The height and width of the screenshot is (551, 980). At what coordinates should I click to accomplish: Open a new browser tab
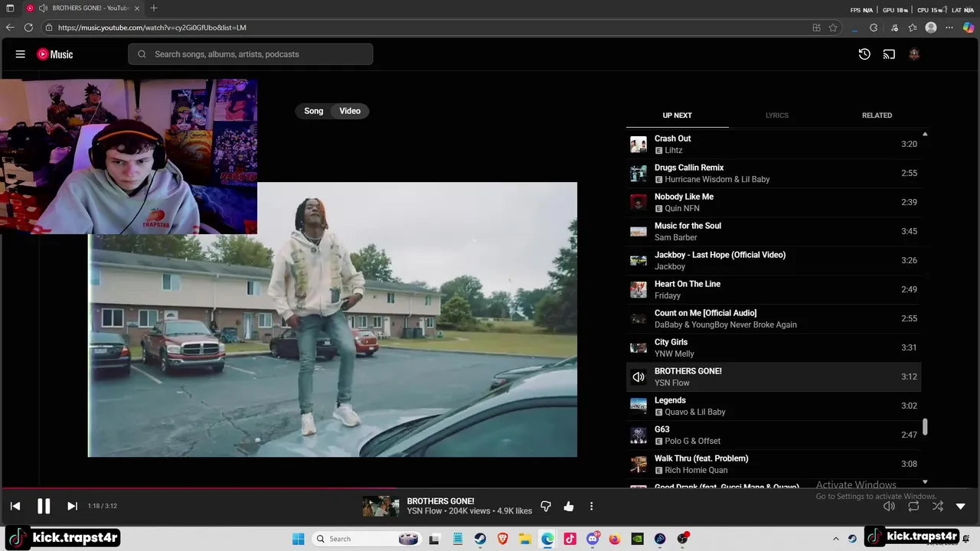pyautogui.click(x=154, y=8)
